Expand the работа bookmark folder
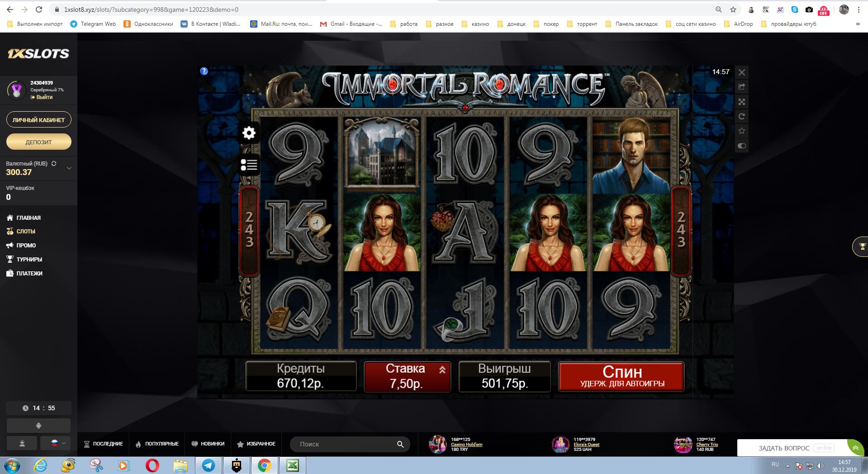 coord(404,24)
